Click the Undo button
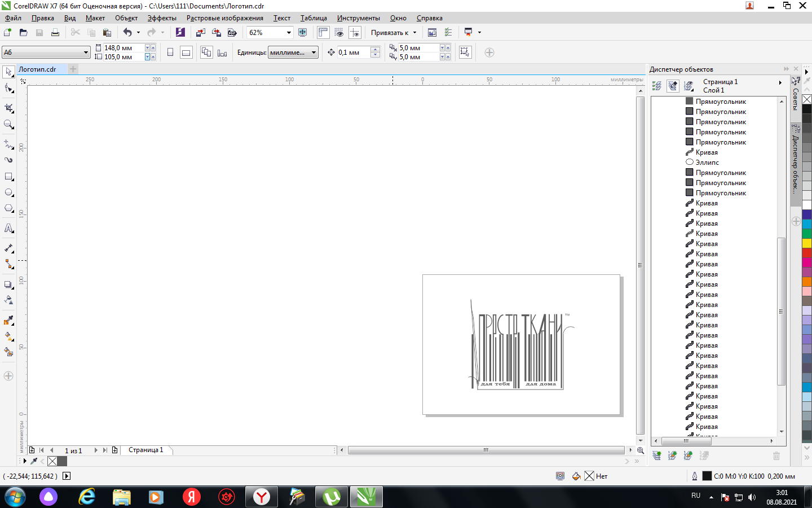 click(x=127, y=33)
